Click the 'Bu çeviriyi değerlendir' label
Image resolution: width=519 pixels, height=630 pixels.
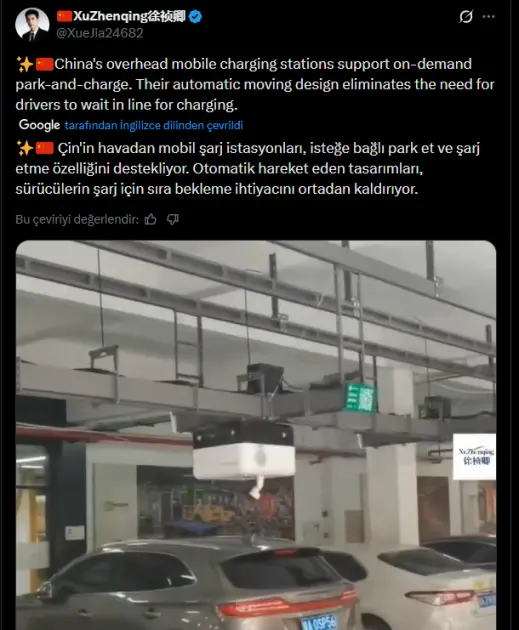(77, 219)
